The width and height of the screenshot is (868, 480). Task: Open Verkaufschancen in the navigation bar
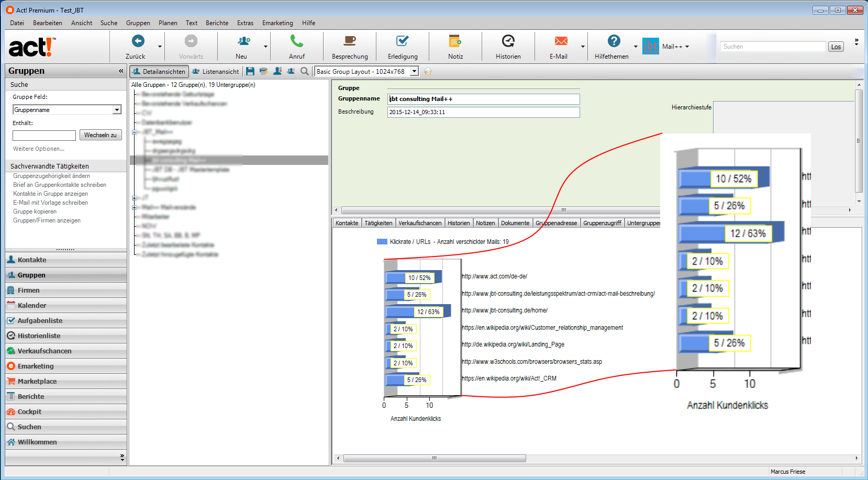coord(66,351)
